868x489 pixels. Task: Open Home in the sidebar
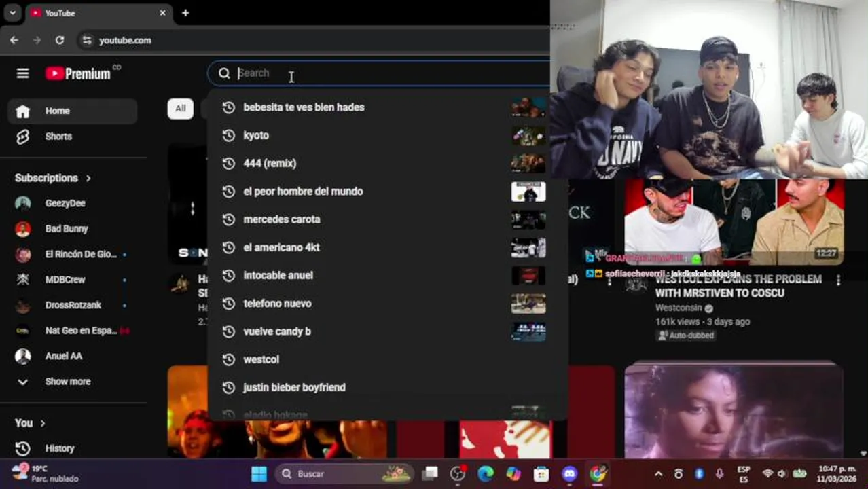click(73, 111)
